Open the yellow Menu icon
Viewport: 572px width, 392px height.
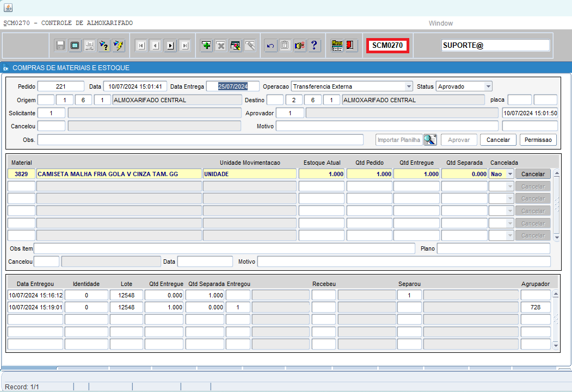click(337, 46)
